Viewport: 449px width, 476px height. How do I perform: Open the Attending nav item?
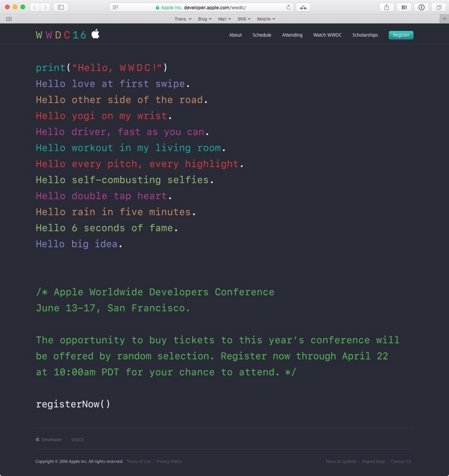[x=292, y=35]
